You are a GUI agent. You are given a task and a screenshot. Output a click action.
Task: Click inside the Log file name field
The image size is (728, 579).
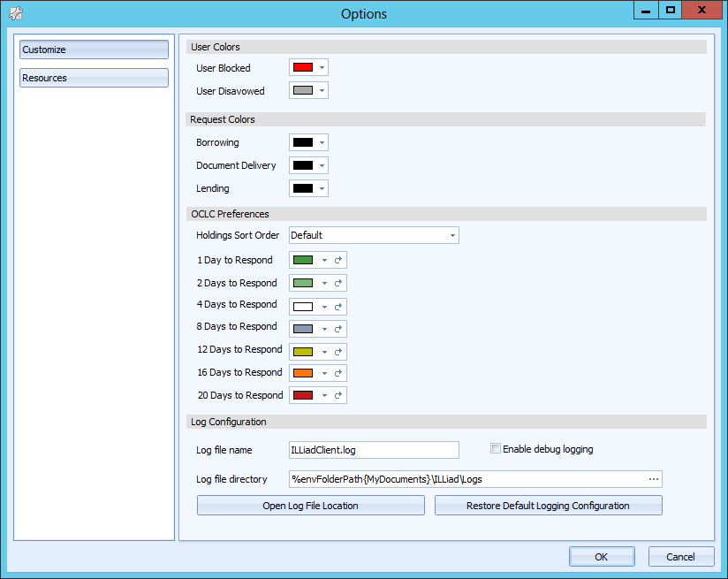click(373, 449)
